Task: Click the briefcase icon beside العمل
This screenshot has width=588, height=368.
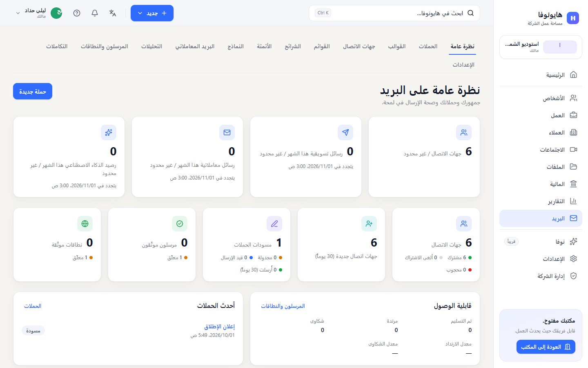Action: tap(573, 115)
